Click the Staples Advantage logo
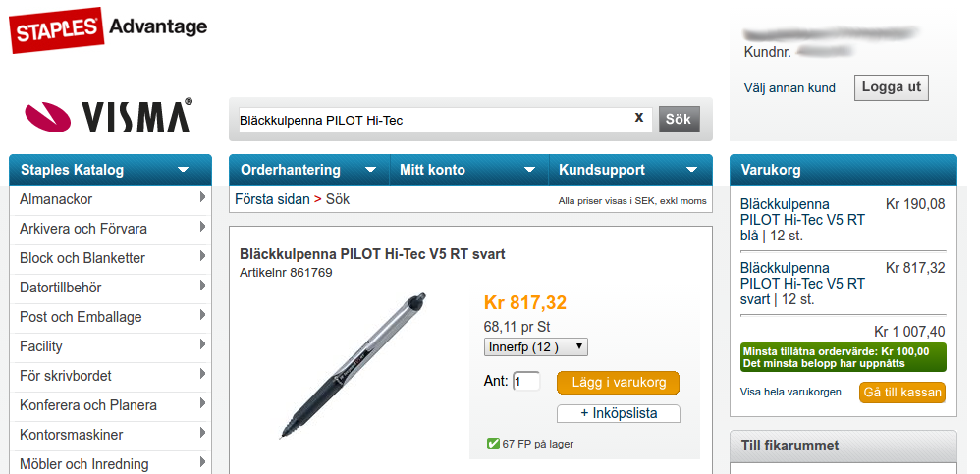The width and height of the screenshot is (980, 474). [107, 29]
